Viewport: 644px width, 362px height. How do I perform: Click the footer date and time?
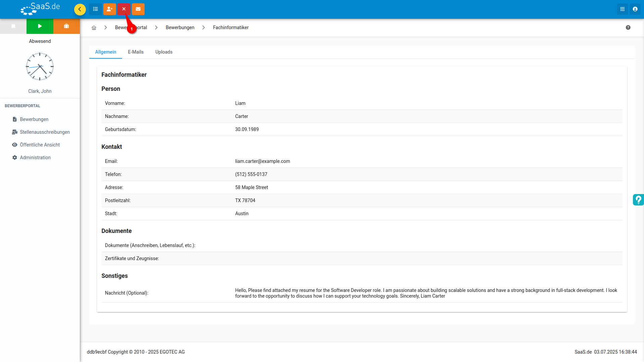tap(615, 352)
